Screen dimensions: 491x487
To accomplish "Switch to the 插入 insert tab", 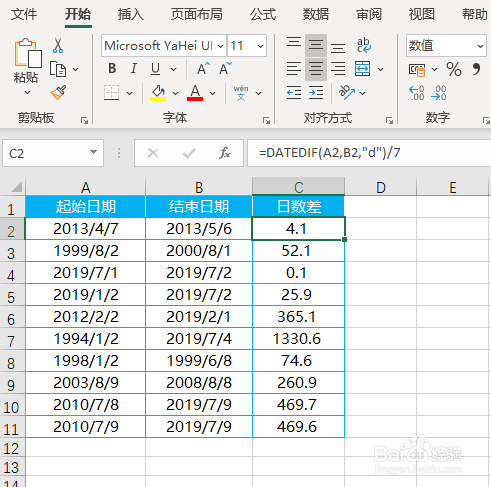I will [x=131, y=15].
